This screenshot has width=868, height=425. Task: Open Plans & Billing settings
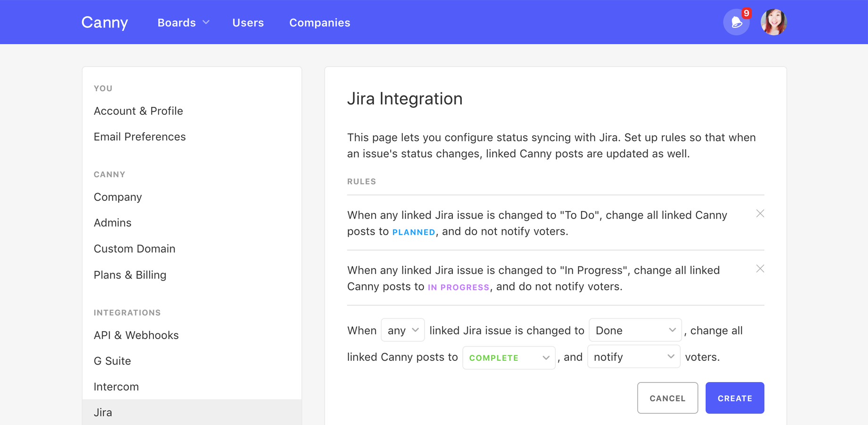[130, 275]
